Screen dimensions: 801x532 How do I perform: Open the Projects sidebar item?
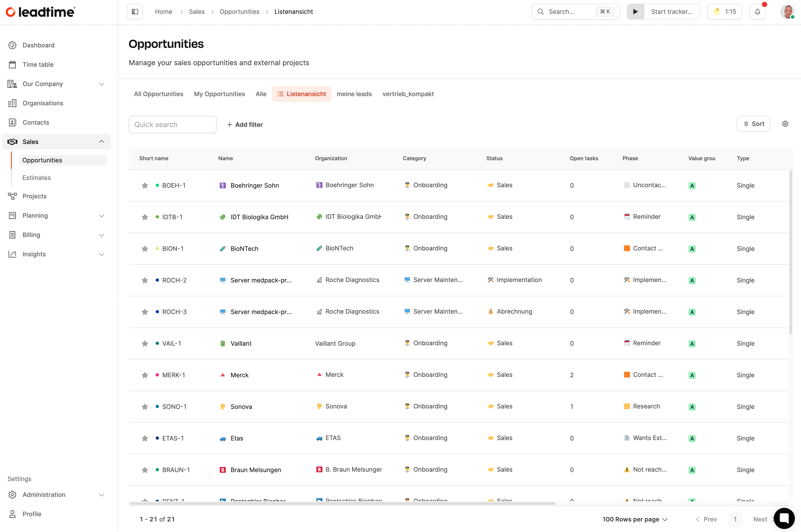(34, 196)
